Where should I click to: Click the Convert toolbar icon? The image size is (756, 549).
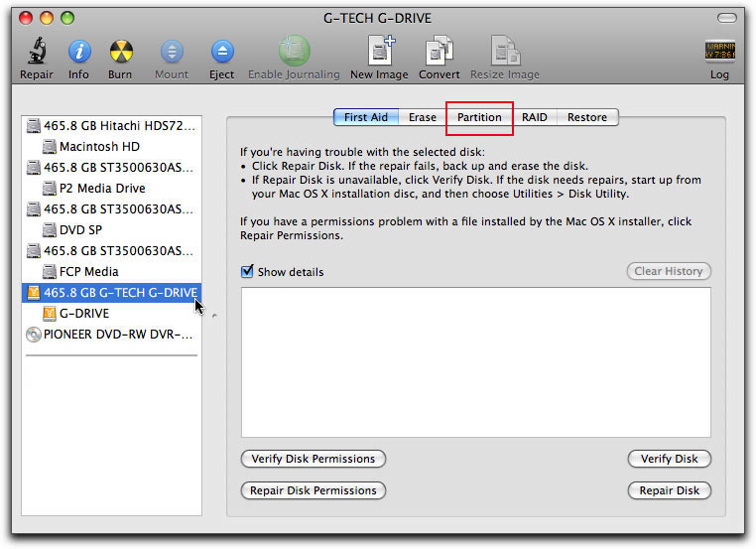click(x=439, y=51)
